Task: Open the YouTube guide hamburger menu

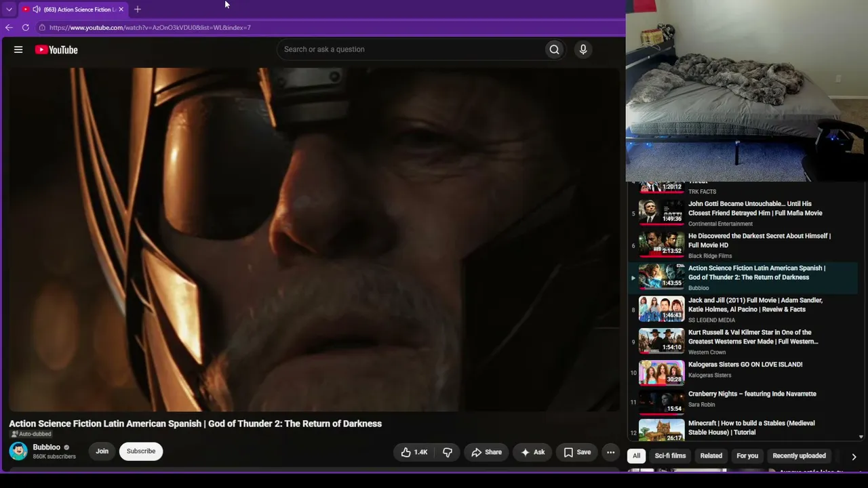Action: [x=18, y=49]
